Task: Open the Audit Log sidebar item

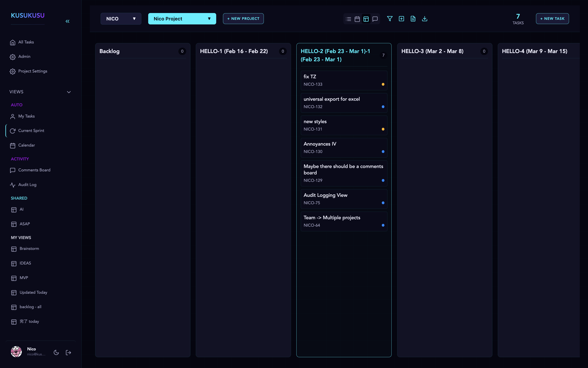Action: click(27, 184)
